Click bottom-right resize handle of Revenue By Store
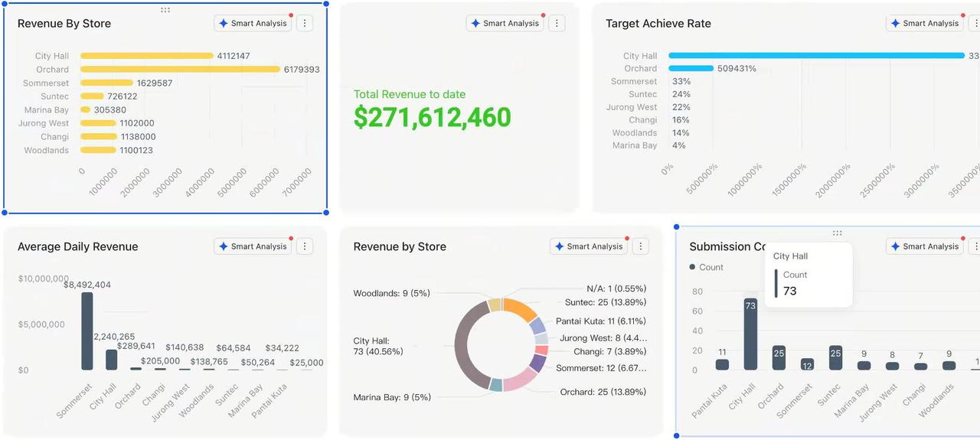The height and width of the screenshot is (440, 980). (x=326, y=213)
